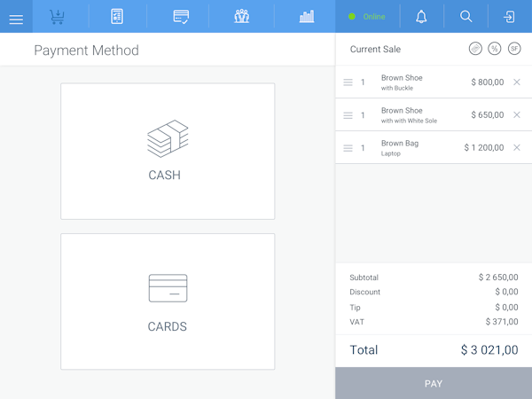This screenshot has width=532, height=399.
Task: Open the shopping cart sales tab
Action: pyautogui.click(x=57, y=17)
